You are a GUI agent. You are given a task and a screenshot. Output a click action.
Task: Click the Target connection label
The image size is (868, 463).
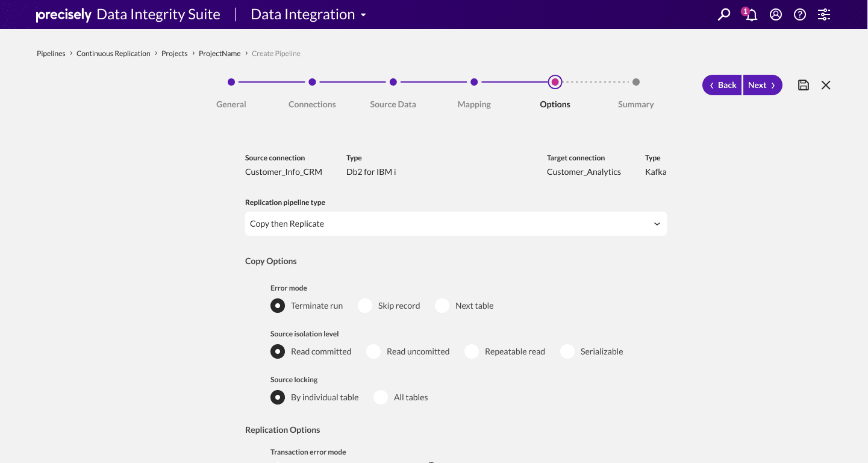(576, 158)
